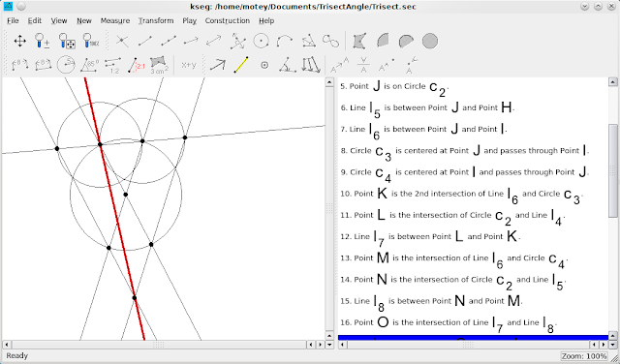Open the Transform menu
The width and height of the screenshot is (620, 364).
(156, 20)
